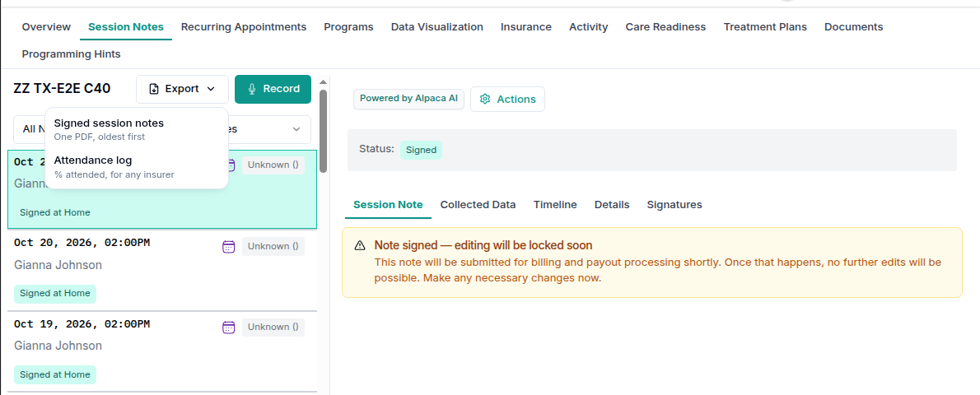Expand the filter dropdown right of All Notes

pyautogui.click(x=296, y=129)
